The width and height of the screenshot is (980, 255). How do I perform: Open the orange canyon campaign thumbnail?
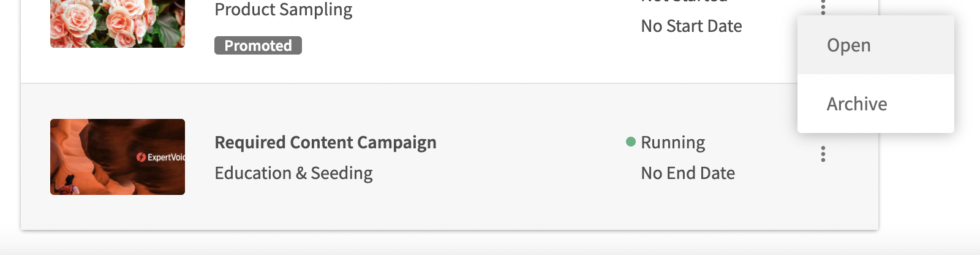(118, 157)
